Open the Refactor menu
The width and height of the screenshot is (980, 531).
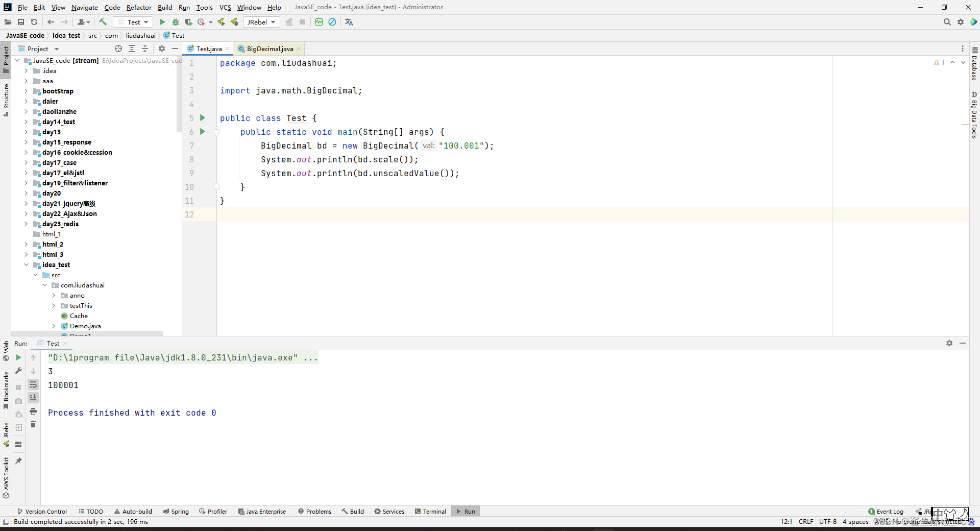pyautogui.click(x=139, y=7)
